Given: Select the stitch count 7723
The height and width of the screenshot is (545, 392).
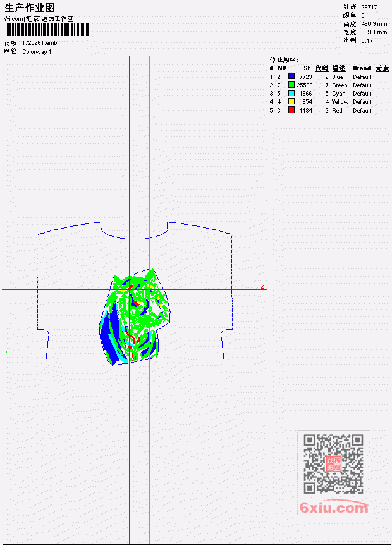Looking at the screenshot, I should (x=305, y=77).
